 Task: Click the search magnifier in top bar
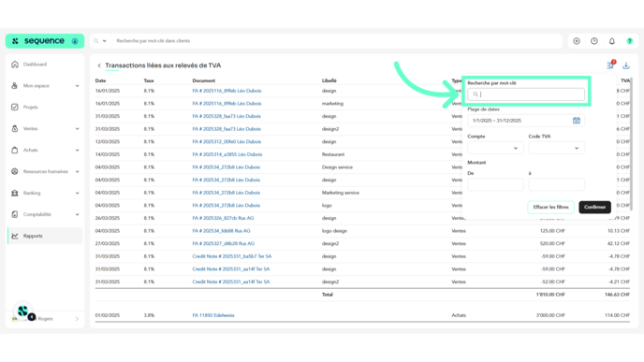click(x=96, y=41)
